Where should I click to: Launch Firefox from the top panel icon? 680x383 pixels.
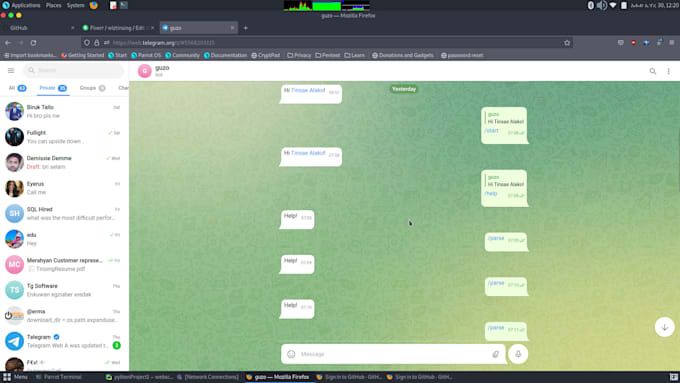(94, 5)
